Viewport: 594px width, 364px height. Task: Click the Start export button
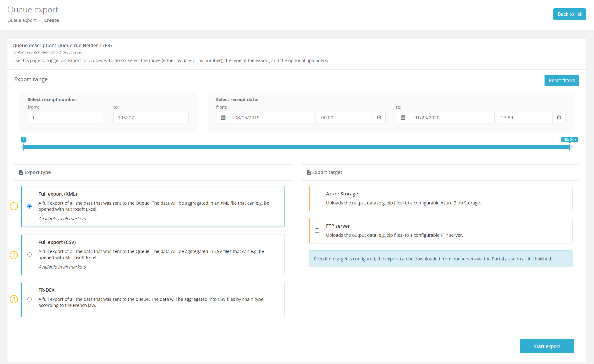click(x=547, y=346)
